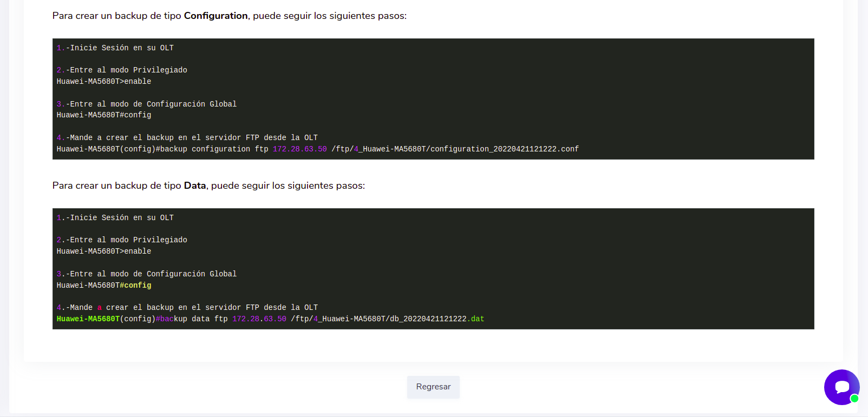
Task: Click the bold word Data in the heading
Action: pos(195,186)
